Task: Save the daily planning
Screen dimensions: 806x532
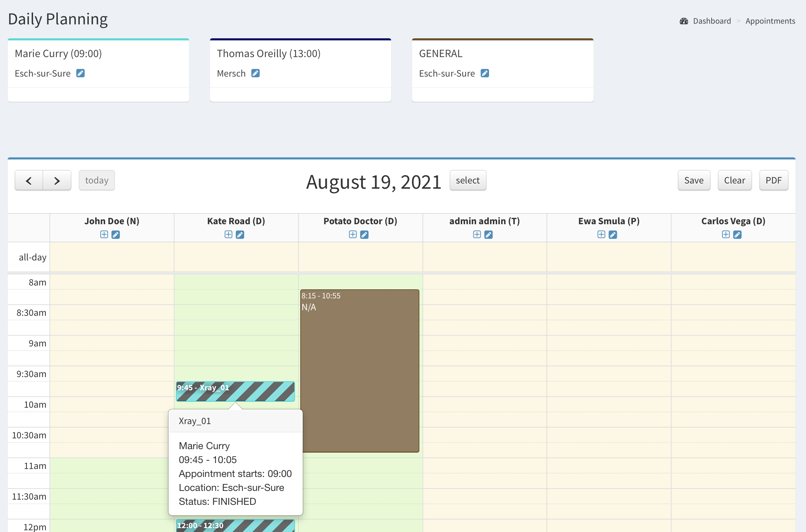Action: [x=693, y=180]
